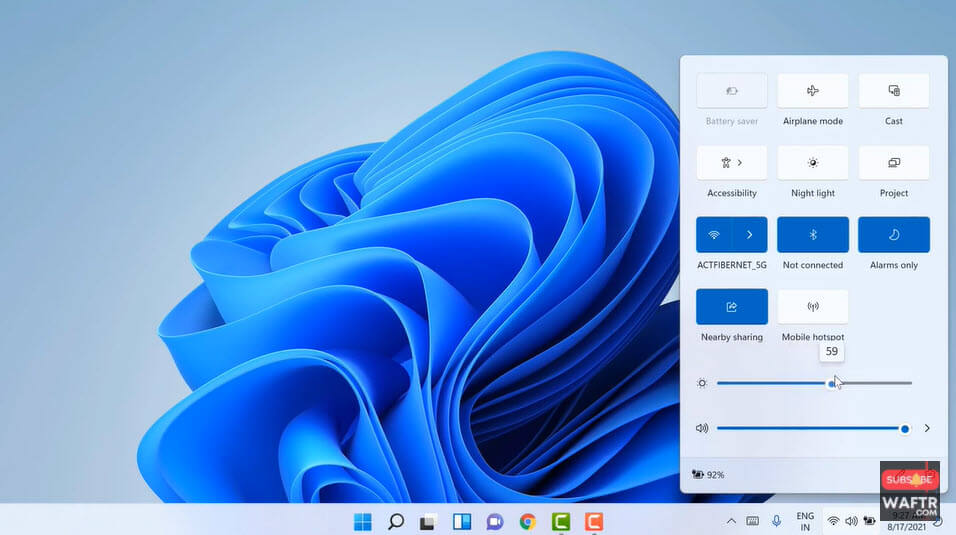Switch ENG IN input language
Screen dimensions: 956x535
click(x=805, y=522)
